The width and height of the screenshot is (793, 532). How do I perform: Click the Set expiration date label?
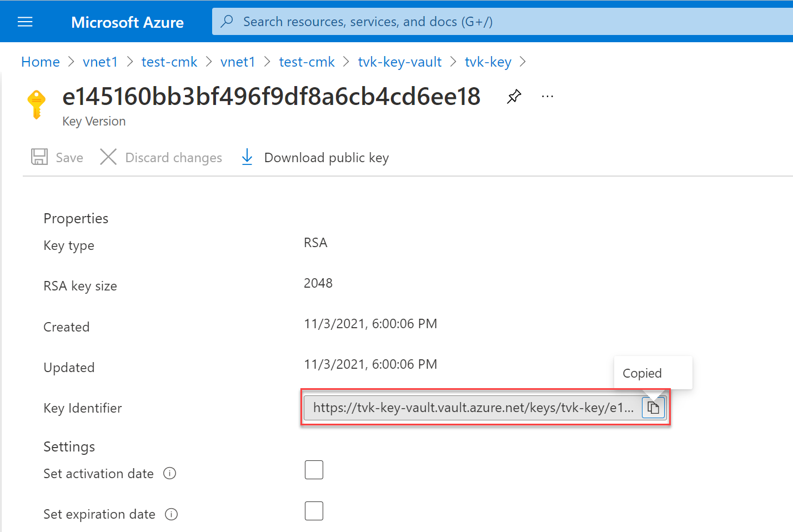point(99,514)
